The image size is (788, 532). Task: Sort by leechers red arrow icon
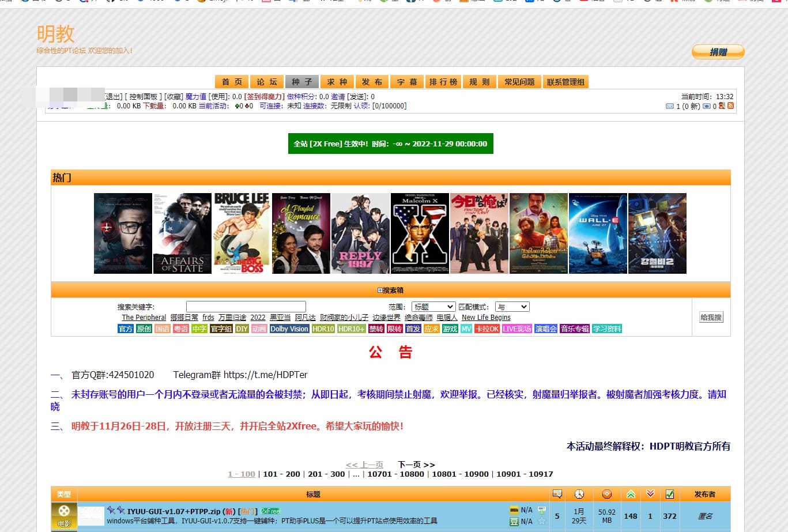(650, 494)
